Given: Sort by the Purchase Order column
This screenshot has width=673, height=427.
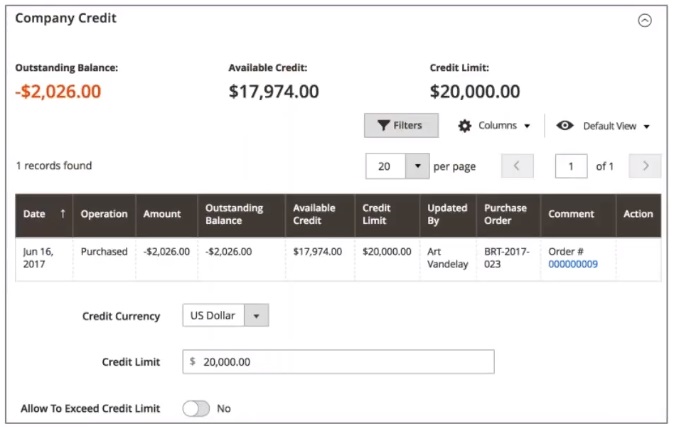Looking at the screenshot, I should pyautogui.click(x=505, y=214).
